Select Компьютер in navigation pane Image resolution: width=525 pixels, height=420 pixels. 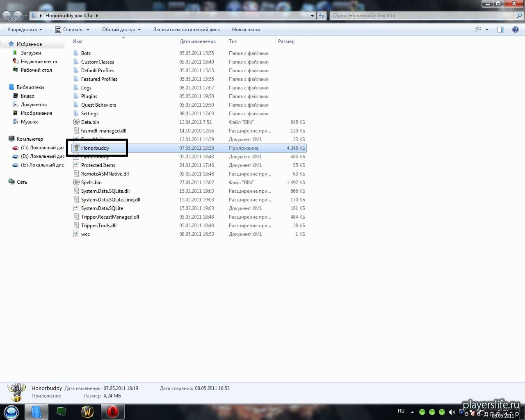click(30, 139)
